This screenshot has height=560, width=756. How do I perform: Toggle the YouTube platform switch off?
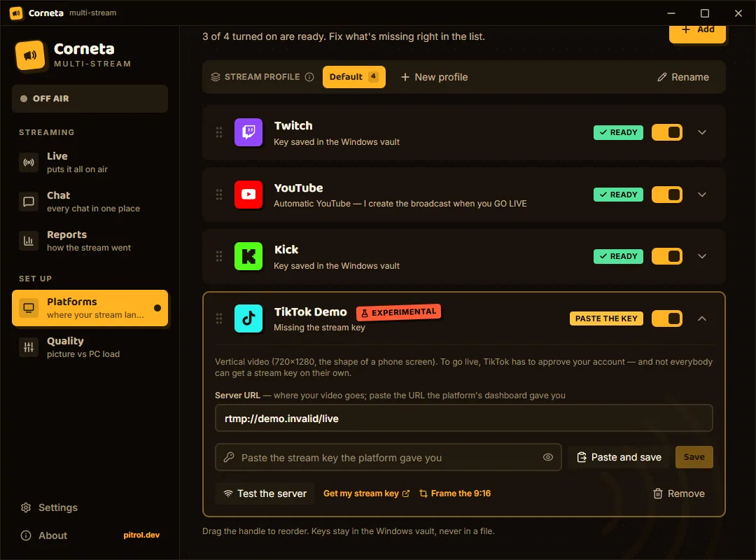[x=667, y=195]
